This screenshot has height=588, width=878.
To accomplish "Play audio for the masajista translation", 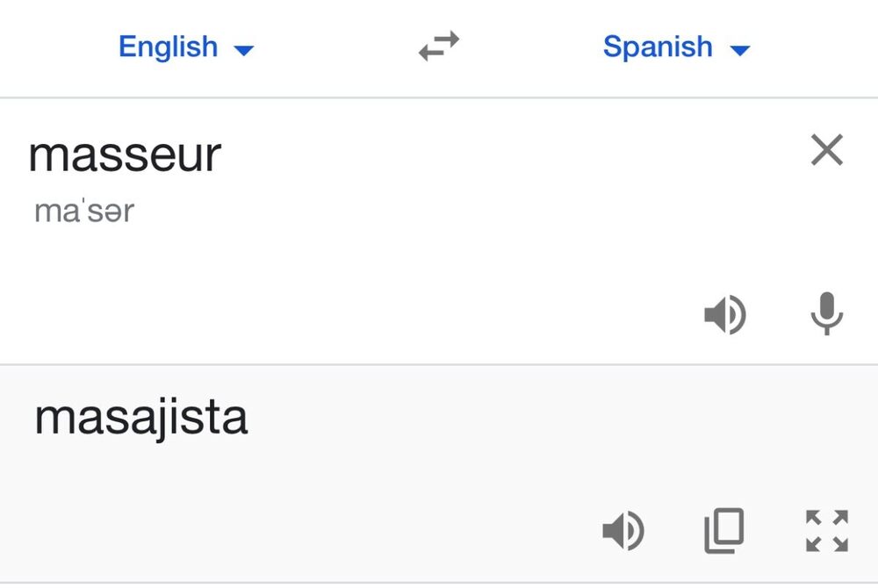I will [x=623, y=531].
